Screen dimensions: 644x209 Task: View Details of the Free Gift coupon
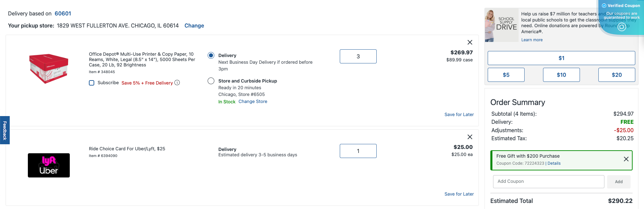(x=554, y=163)
